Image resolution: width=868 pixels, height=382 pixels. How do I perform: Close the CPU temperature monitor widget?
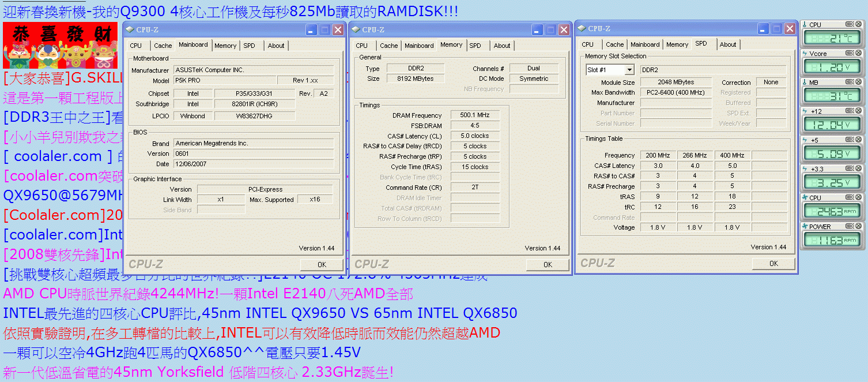[x=858, y=24]
